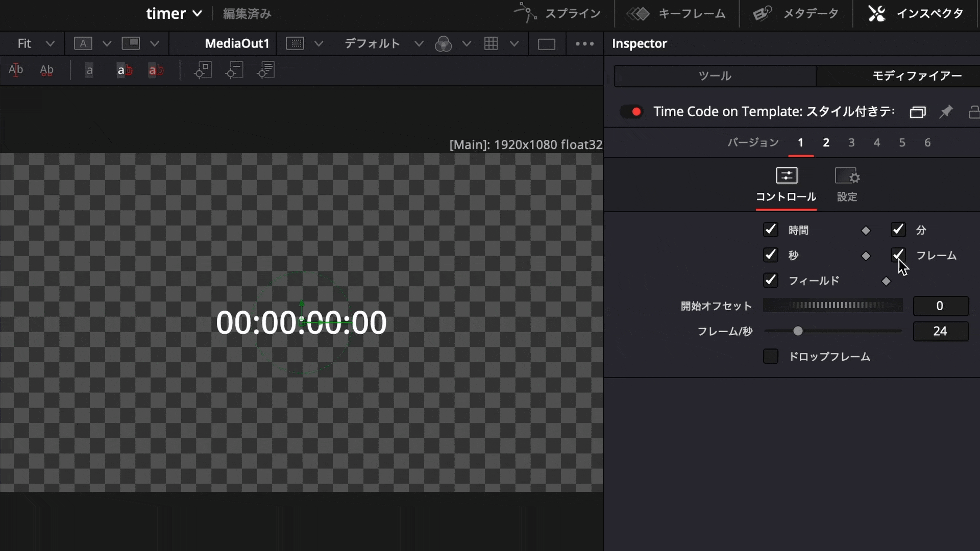Toggle the Inspector (インスペクタ) panel
The image size is (980, 551).
coord(916,14)
